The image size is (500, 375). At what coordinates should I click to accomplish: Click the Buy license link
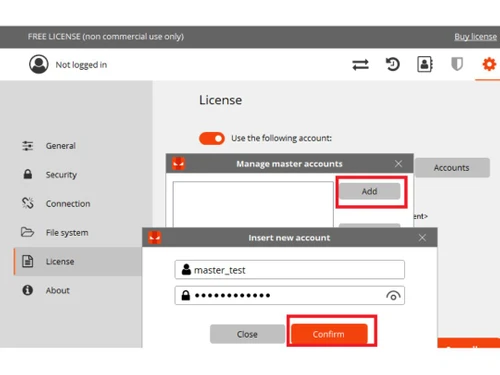point(475,37)
